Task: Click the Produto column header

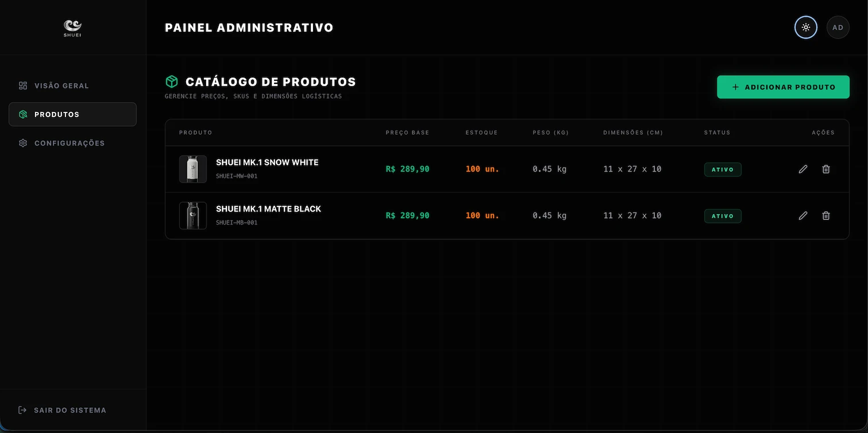Action: pyautogui.click(x=196, y=133)
